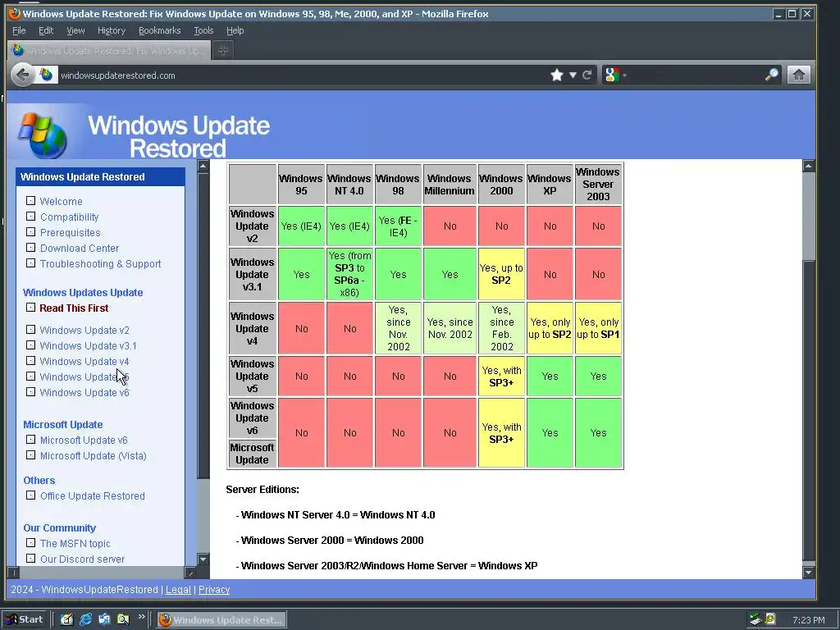Open the Legal footer link
840x630 pixels.
click(x=178, y=589)
